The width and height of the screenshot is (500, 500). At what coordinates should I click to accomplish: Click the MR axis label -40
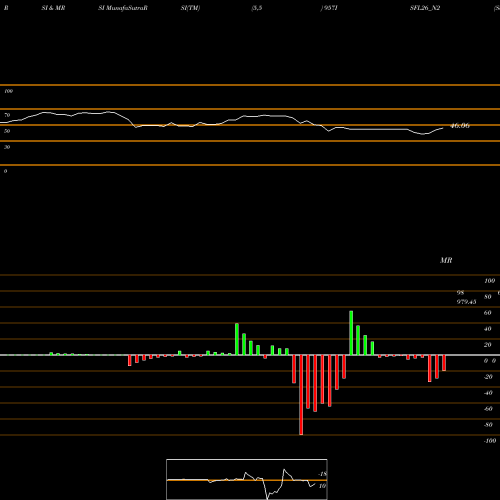[488, 393]
